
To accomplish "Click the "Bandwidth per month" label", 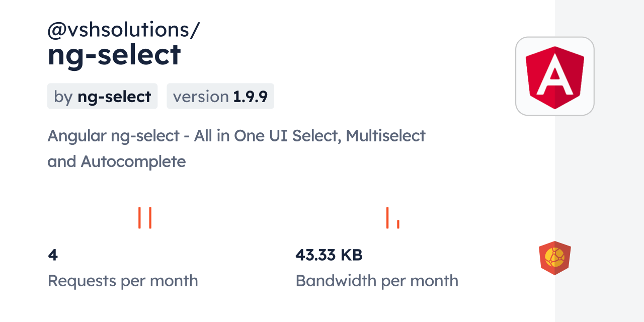I will (377, 281).
